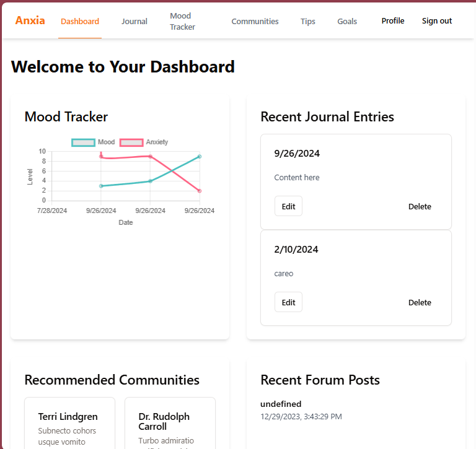Navigate to Communities
This screenshot has width=476, height=449.
pyautogui.click(x=255, y=21)
